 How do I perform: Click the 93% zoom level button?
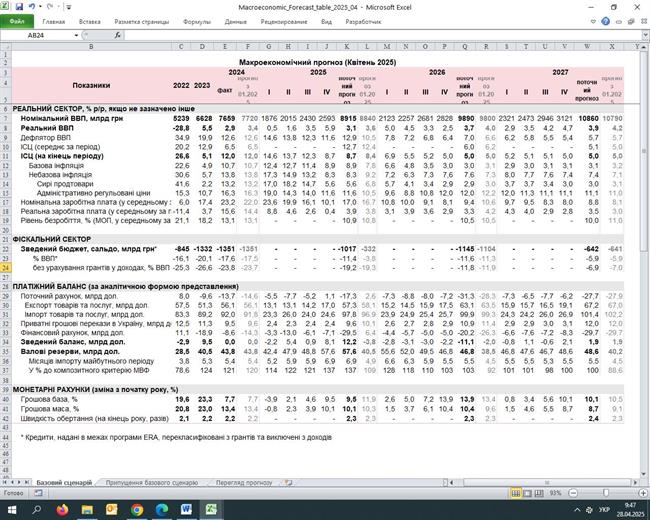tap(555, 493)
